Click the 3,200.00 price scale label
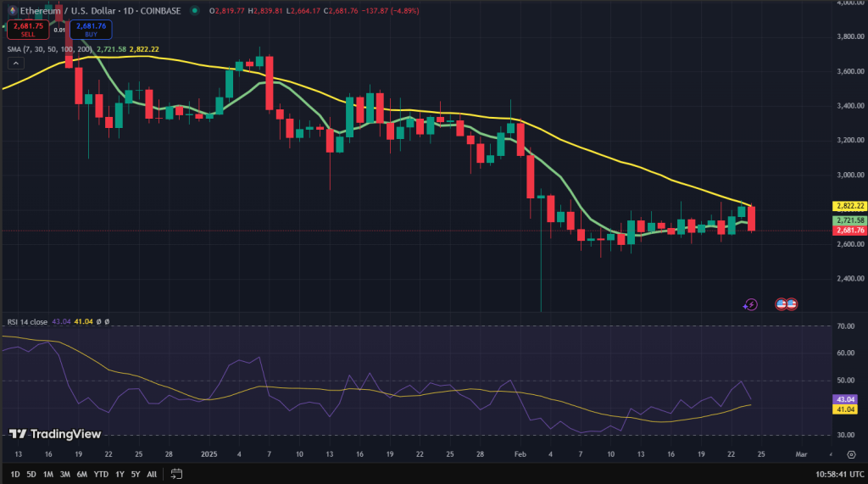The width and height of the screenshot is (868, 484). pyautogui.click(x=850, y=140)
